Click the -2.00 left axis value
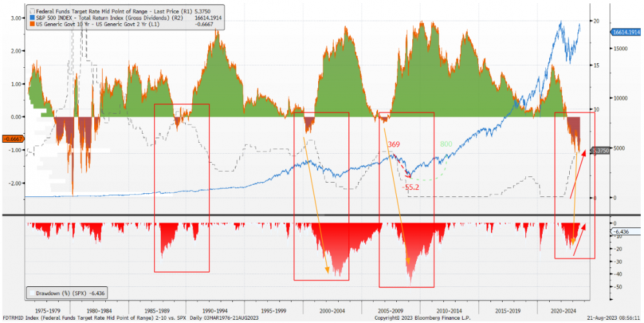Image resolution: width=644 pixels, height=323 pixels. click(x=15, y=183)
